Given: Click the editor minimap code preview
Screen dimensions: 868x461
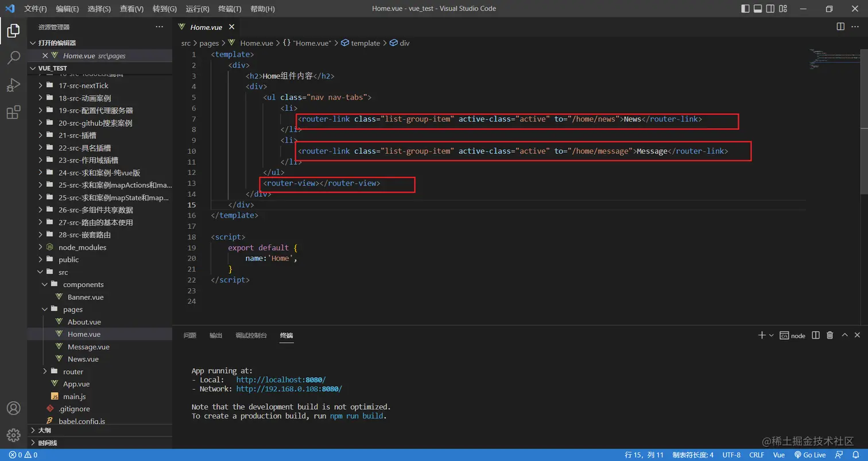Looking at the screenshot, I should click(835, 59).
